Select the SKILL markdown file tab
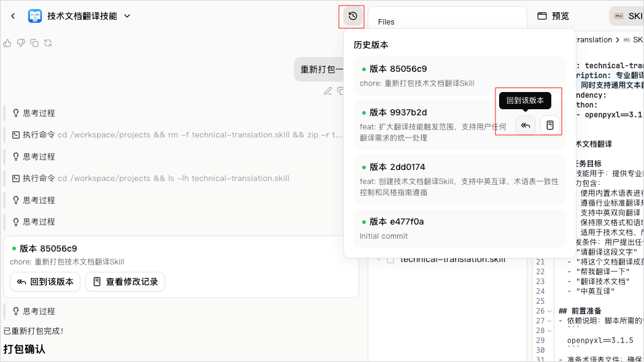 click(x=627, y=16)
